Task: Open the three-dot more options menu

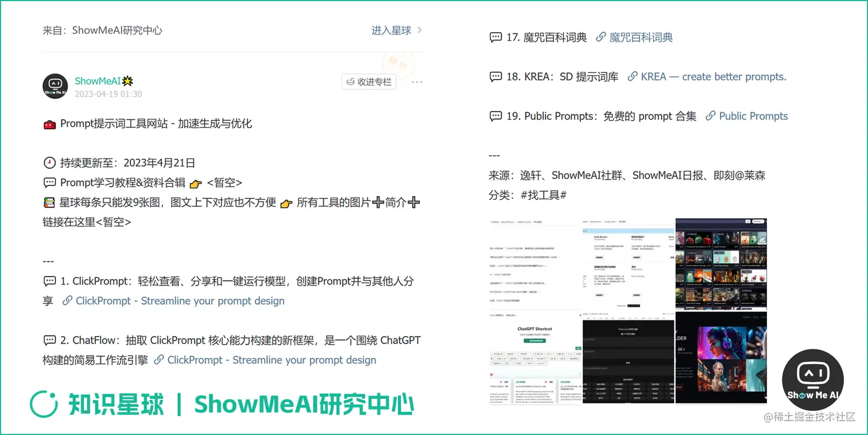Action: point(417,82)
